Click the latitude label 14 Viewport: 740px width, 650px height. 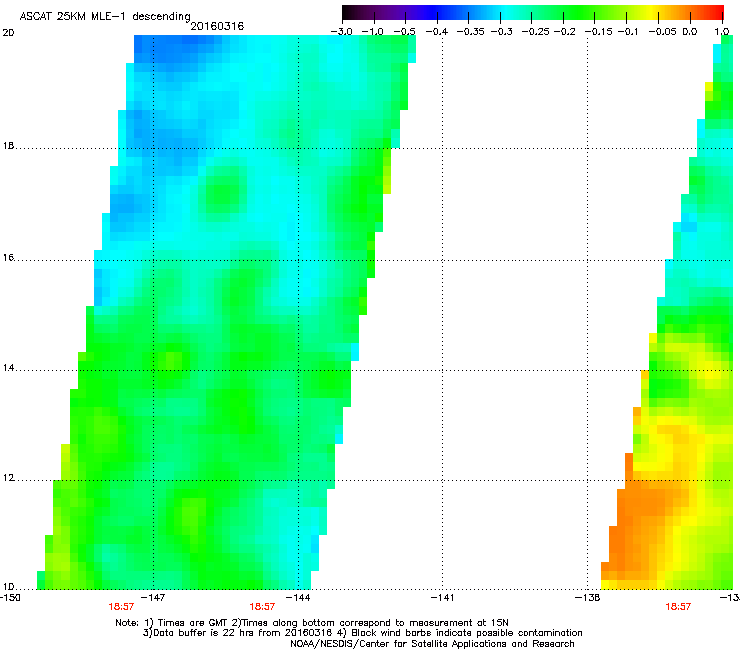click(8, 368)
